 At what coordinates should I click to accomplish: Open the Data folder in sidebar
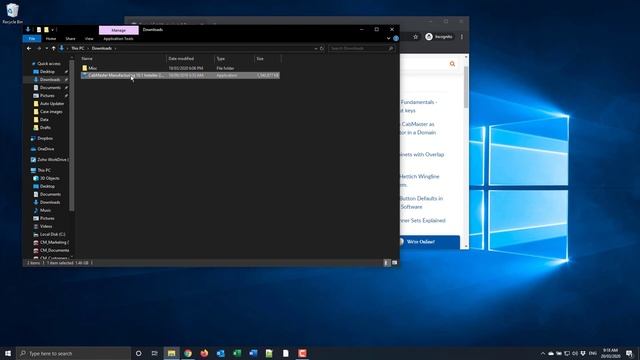(x=44, y=120)
